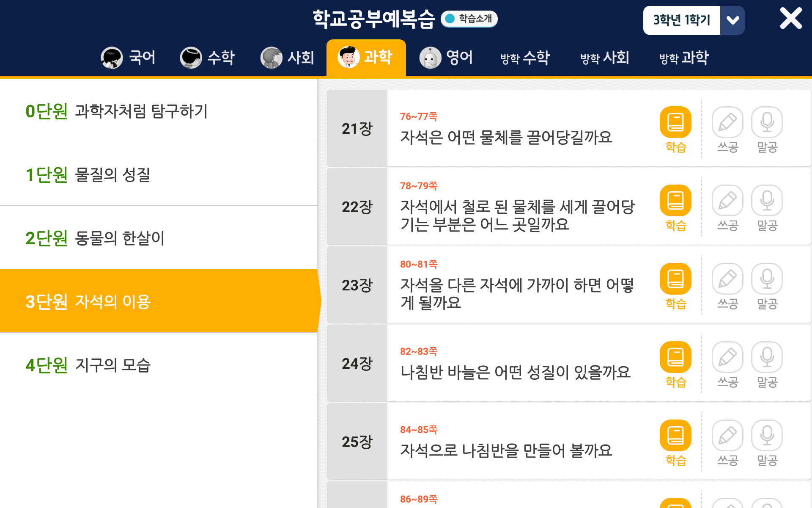Screen dimensions: 812x508
Task: Toggle the 학습소개 switch
Action: (469, 19)
